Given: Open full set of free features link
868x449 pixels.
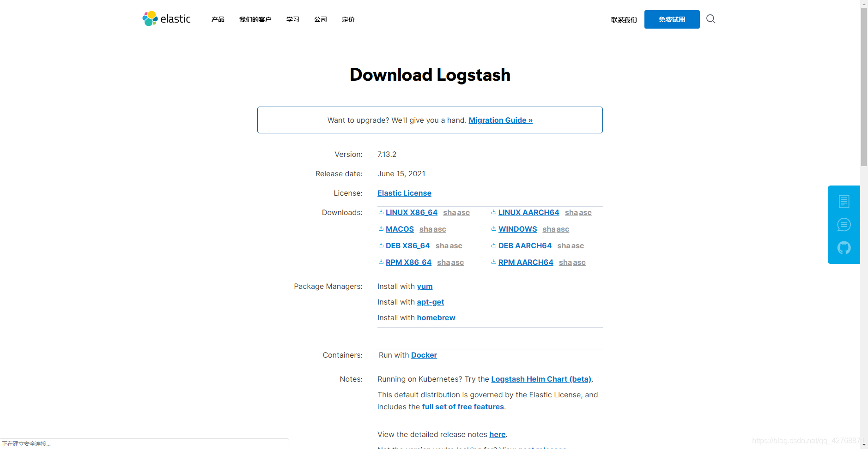Looking at the screenshot, I should 462,407.
